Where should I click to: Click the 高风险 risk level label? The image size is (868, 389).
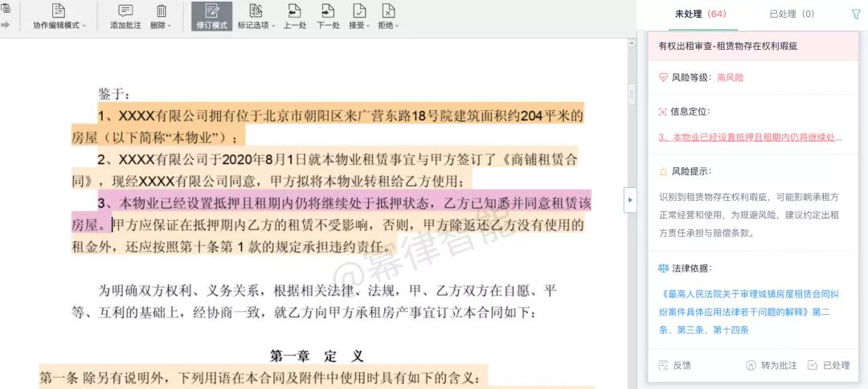coord(730,78)
